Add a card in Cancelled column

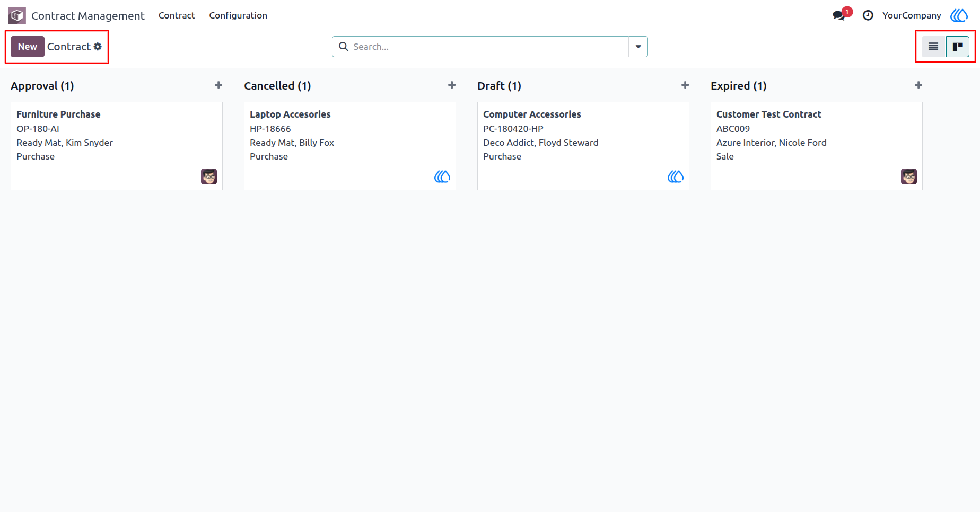tap(452, 85)
